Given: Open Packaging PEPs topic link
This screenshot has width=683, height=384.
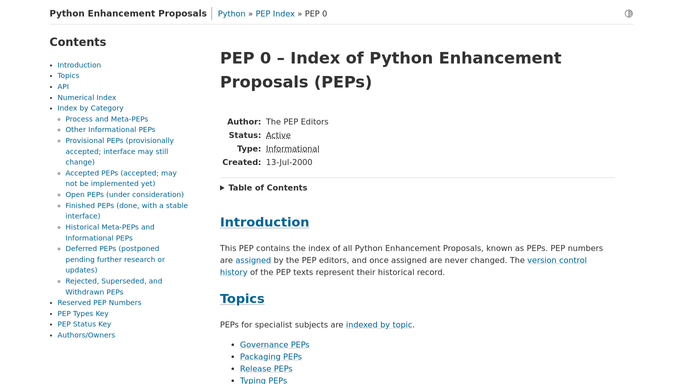Looking at the screenshot, I should (x=270, y=357).
